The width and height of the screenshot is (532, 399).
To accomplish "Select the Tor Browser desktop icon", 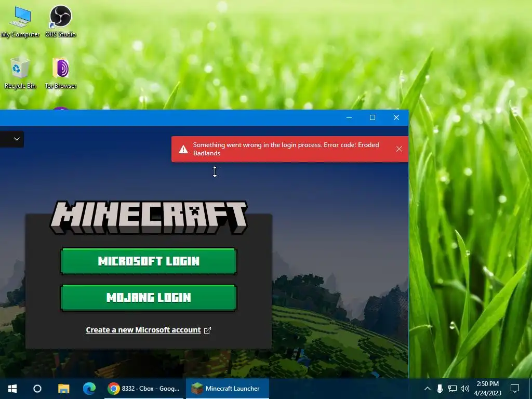I will click(61, 73).
